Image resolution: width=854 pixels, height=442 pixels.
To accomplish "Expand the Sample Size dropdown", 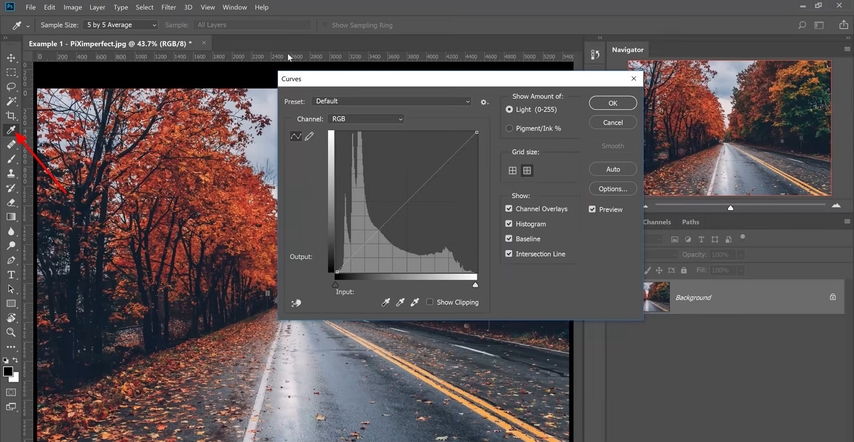I will (x=120, y=24).
